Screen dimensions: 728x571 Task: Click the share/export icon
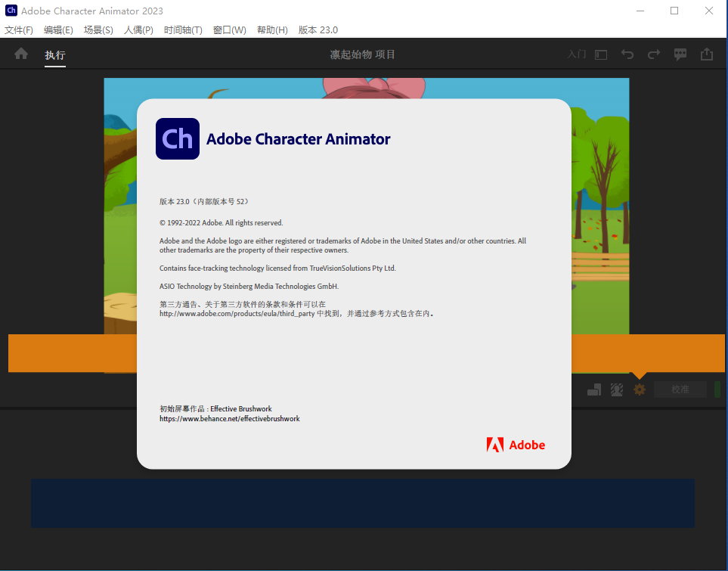707,54
